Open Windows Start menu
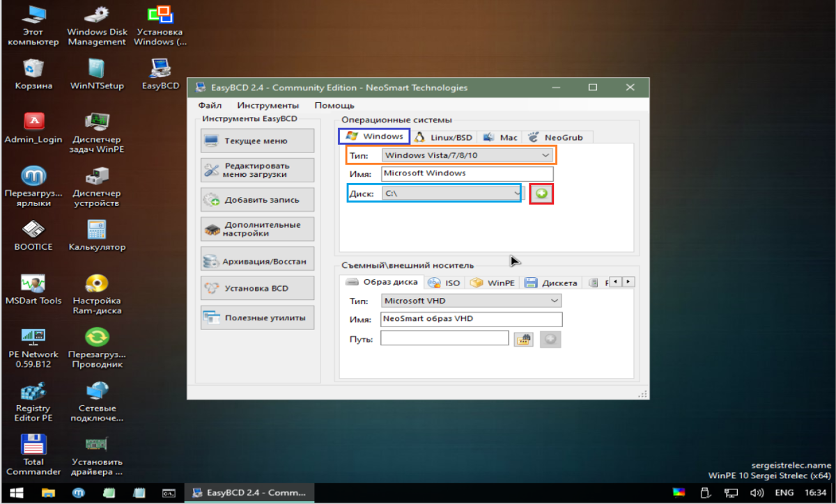836x504 pixels. [x=15, y=493]
